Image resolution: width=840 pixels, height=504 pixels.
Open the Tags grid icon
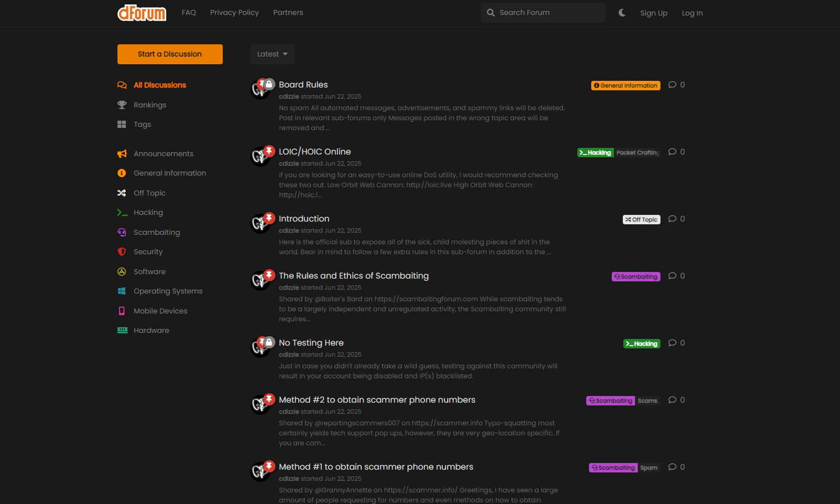point(122,124)
